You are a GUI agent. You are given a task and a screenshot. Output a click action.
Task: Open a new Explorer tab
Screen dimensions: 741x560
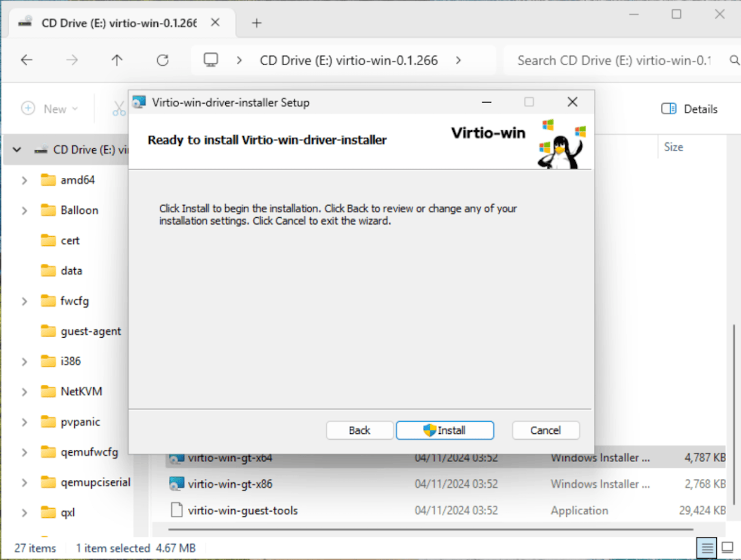point(256,22)
